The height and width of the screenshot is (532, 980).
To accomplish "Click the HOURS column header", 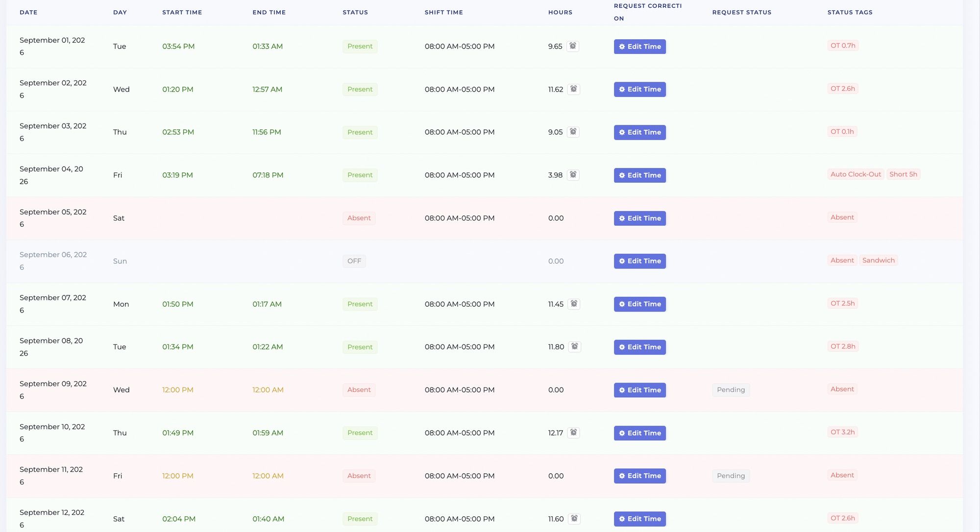I will pyautogui.click(x=560, y=12).
